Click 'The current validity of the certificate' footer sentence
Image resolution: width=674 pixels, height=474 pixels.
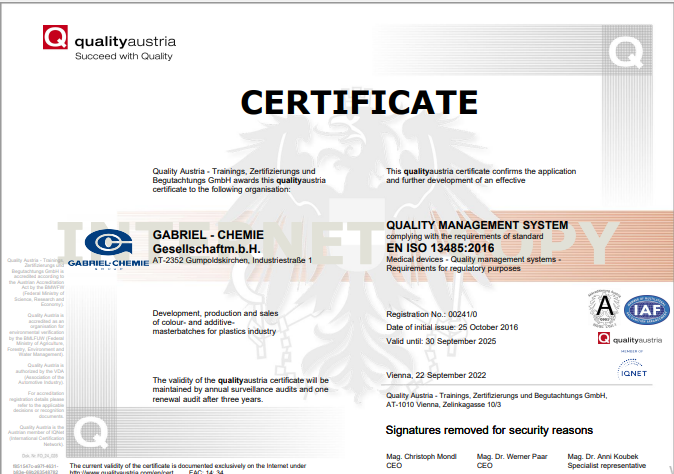188,466
